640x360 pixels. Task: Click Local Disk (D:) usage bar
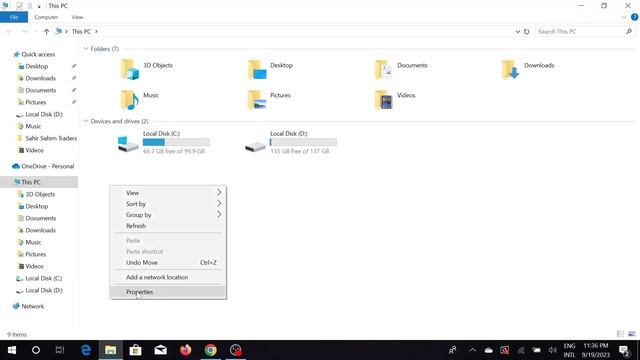point(303,142)
